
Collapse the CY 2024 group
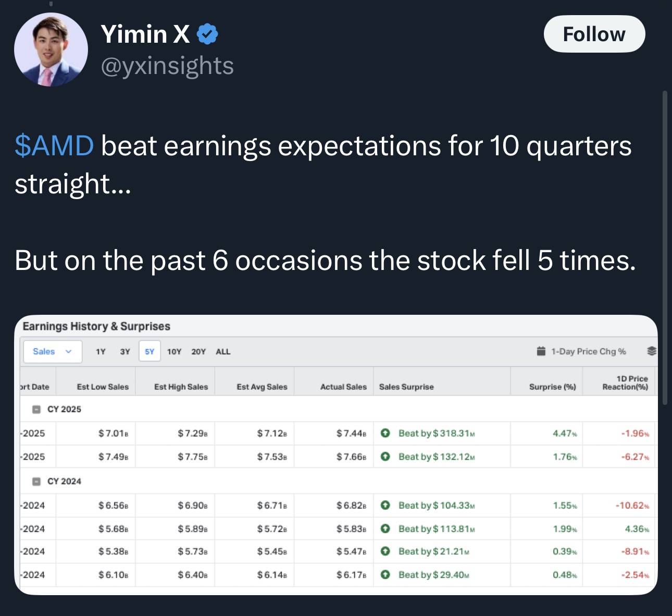[36, 482]
